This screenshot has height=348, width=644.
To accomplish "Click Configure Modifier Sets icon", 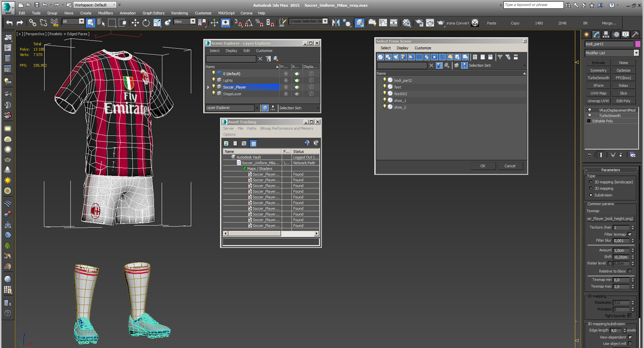I will tap(633, 154).
